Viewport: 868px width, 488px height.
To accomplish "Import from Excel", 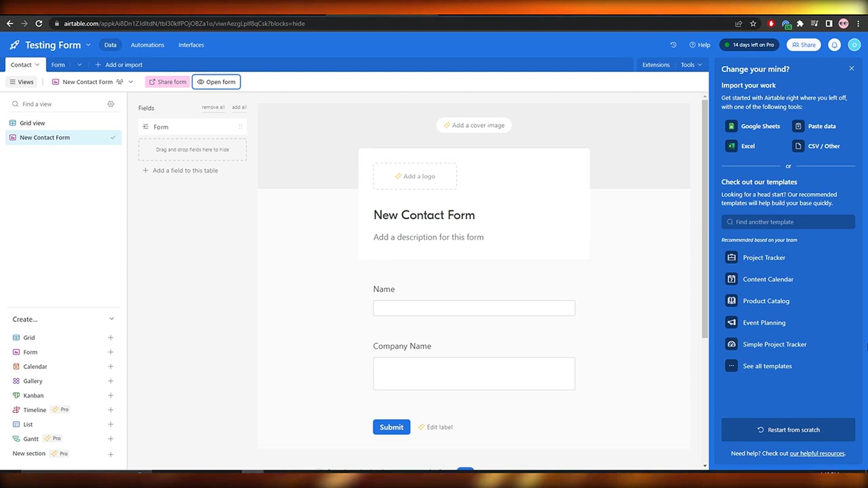I will pyautogui.click(x=740, y=146).
